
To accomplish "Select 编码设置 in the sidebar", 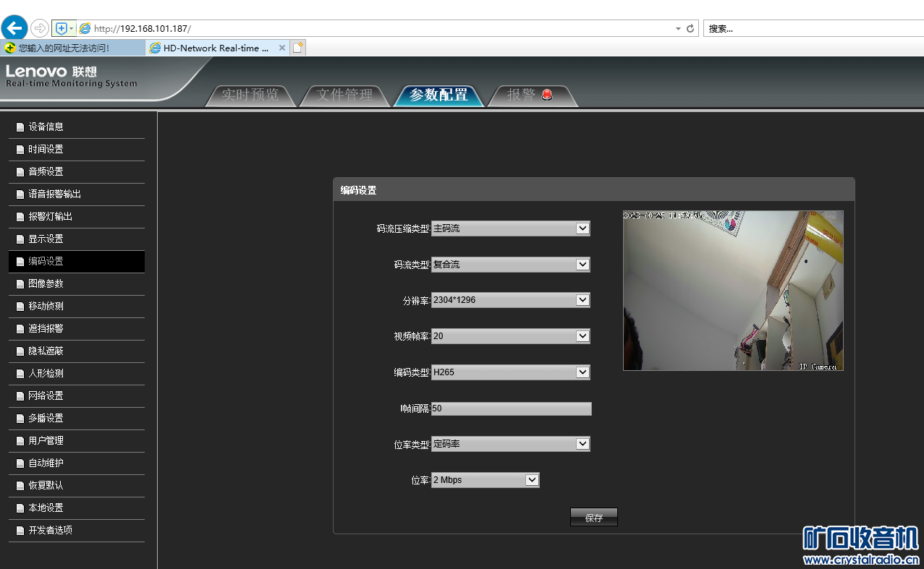I will [77, 262].
